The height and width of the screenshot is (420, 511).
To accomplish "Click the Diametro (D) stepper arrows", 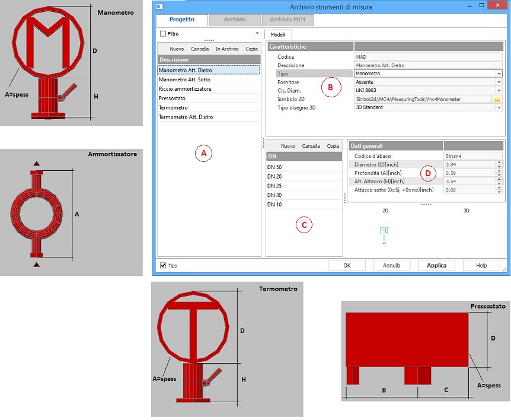I will (499, 164).
